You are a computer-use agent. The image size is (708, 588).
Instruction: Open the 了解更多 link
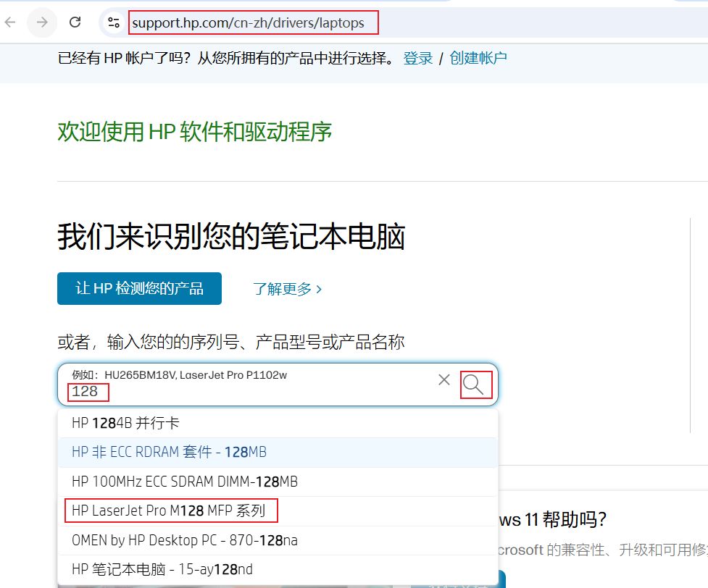pyautogui.click(x=287, y=289)
